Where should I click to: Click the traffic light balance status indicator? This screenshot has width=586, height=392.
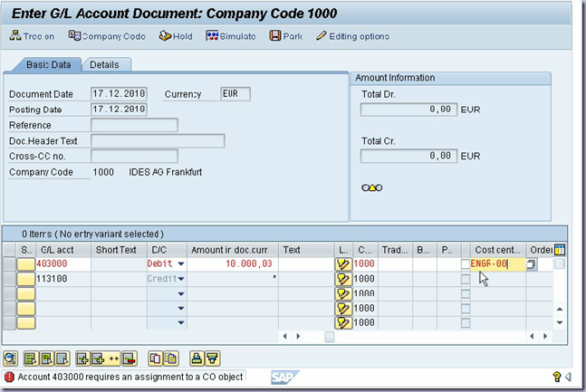click(371, 187)
